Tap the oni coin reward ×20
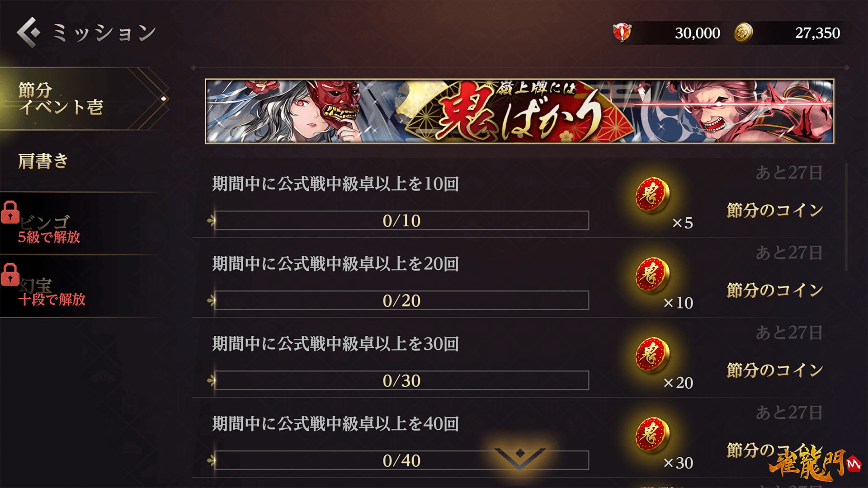 pyautogui.click(x=652, y=355)
